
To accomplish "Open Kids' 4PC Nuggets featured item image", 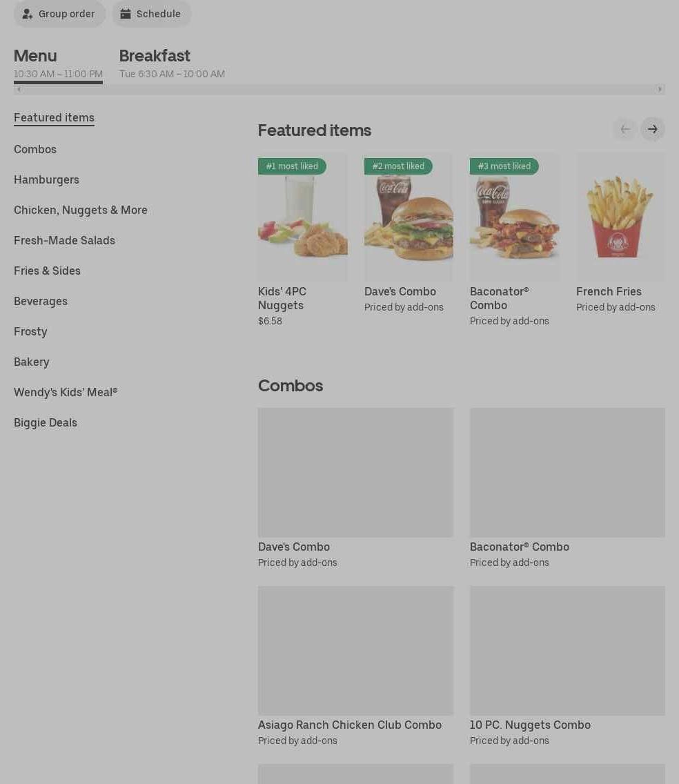I will 302,217.
